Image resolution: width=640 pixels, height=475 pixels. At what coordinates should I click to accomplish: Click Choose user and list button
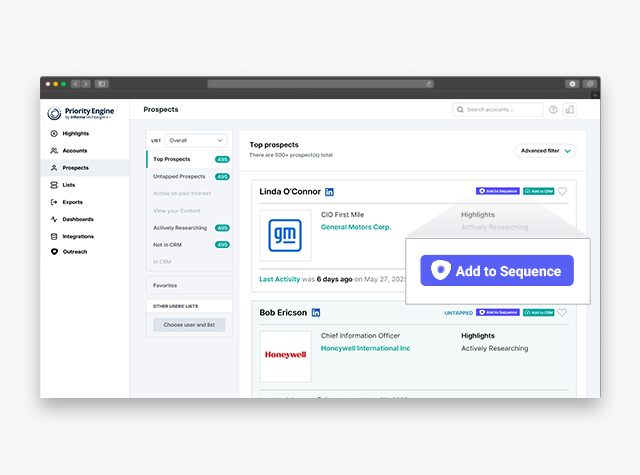pos(189,325)
